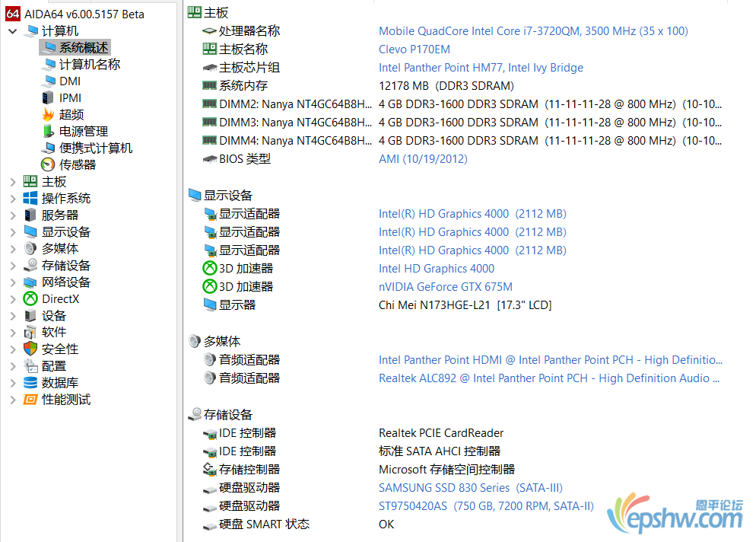Screen dimensions: 756x542
Task: Click the 系统内存 RAM icon
Action: coord(209,85)
